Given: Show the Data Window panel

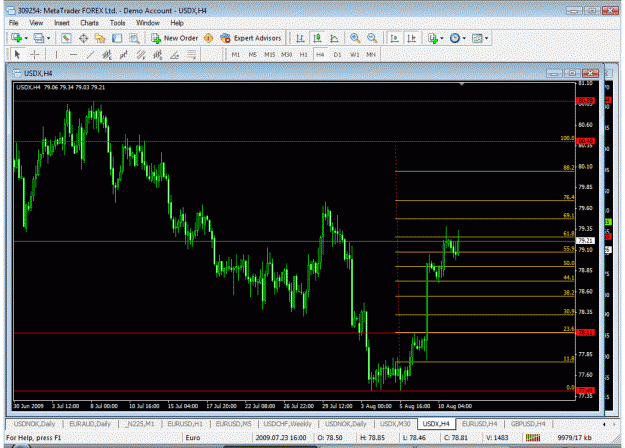Looking at the screenshot, I should click(x=83, y=38).
